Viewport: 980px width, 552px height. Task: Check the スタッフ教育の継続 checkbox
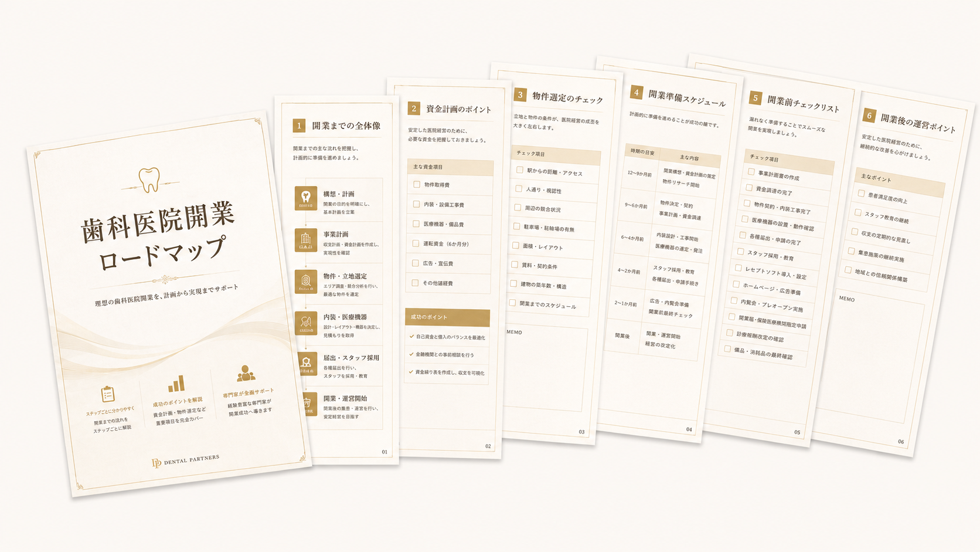[858, 212]
